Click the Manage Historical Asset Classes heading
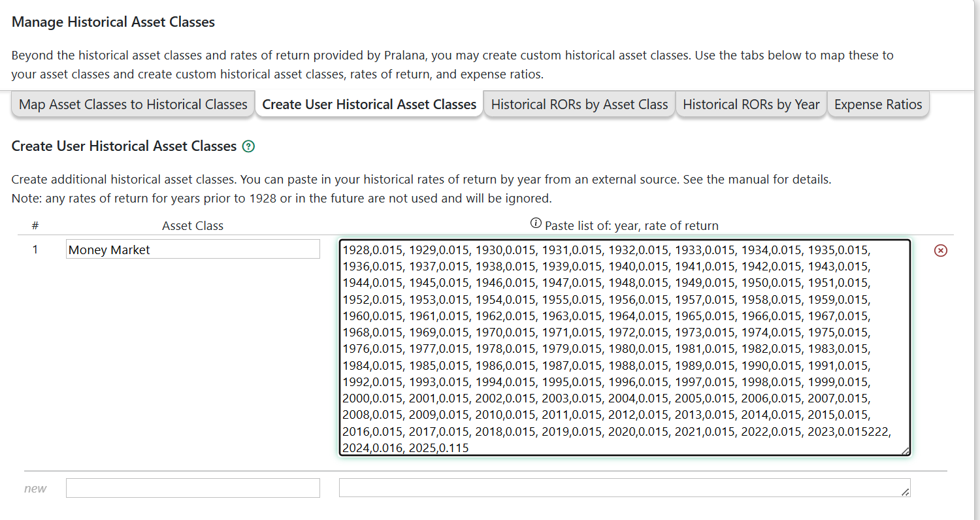980x520 pixels. tap(113, 22)
